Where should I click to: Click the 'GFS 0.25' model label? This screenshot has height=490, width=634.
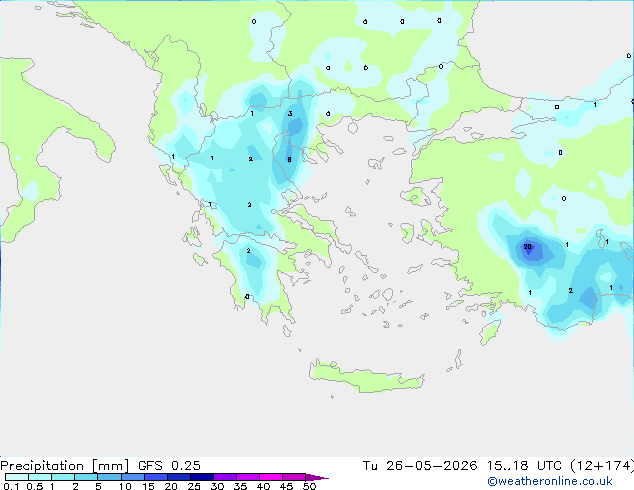(169, 466)
